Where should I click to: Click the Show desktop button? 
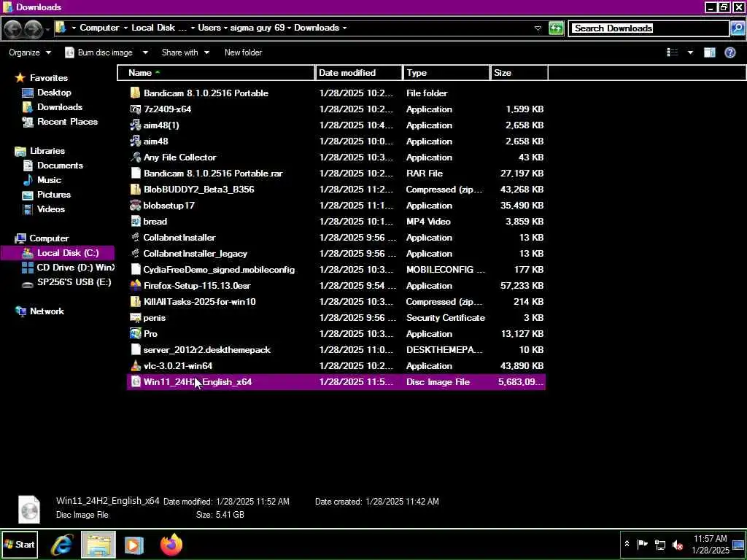tap(739, 544)
